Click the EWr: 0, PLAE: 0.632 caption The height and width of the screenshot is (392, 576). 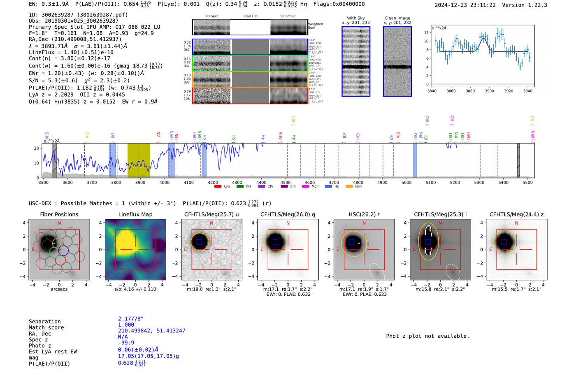(288, 295)
